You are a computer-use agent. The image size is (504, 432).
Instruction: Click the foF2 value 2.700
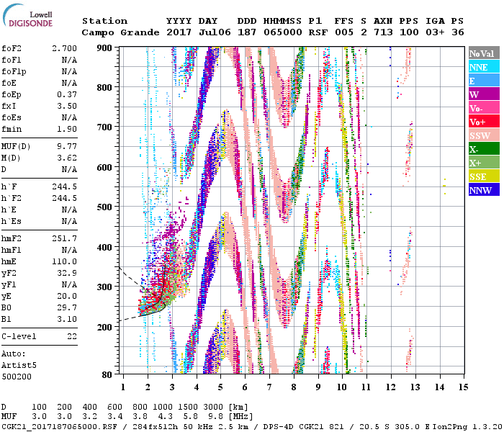point(64,48)
